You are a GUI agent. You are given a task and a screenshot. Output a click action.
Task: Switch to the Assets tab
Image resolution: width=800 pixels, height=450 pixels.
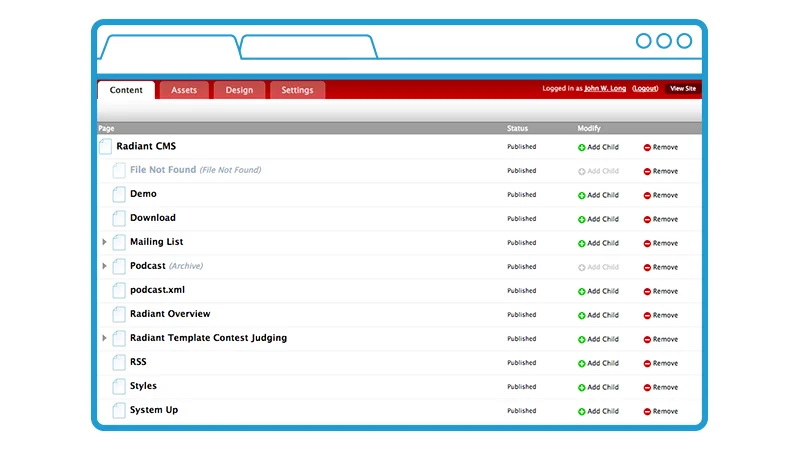click(x=184, y=90)
